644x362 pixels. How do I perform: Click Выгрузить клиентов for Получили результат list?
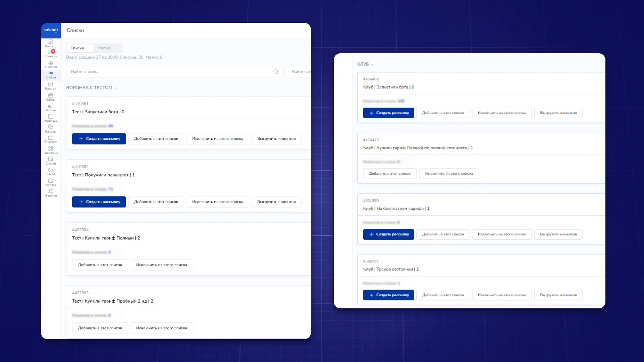click(x=276, y=202)
